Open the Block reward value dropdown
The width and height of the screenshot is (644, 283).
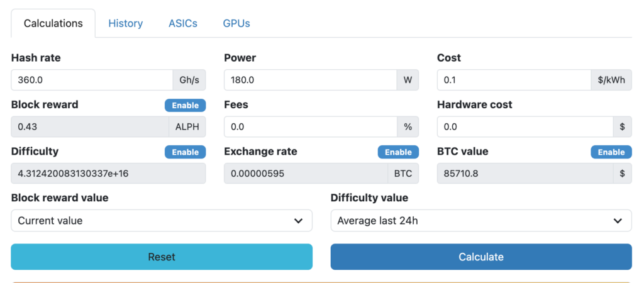point(161,221)
